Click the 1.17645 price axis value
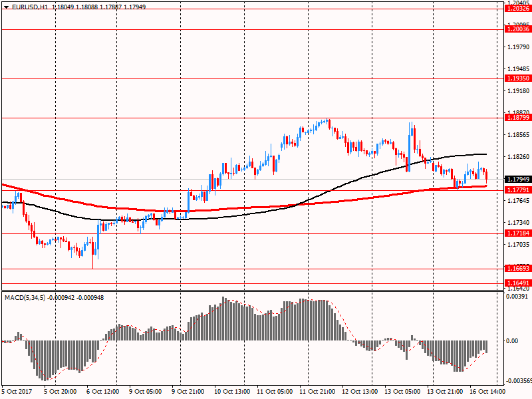This screenshot has height=399, width=532. pos(519,201)
